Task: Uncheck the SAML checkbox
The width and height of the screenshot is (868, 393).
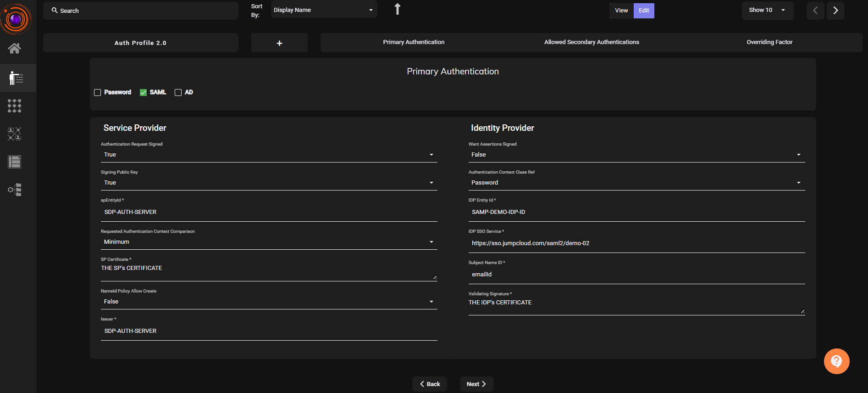Action: (x=143, y=92)
